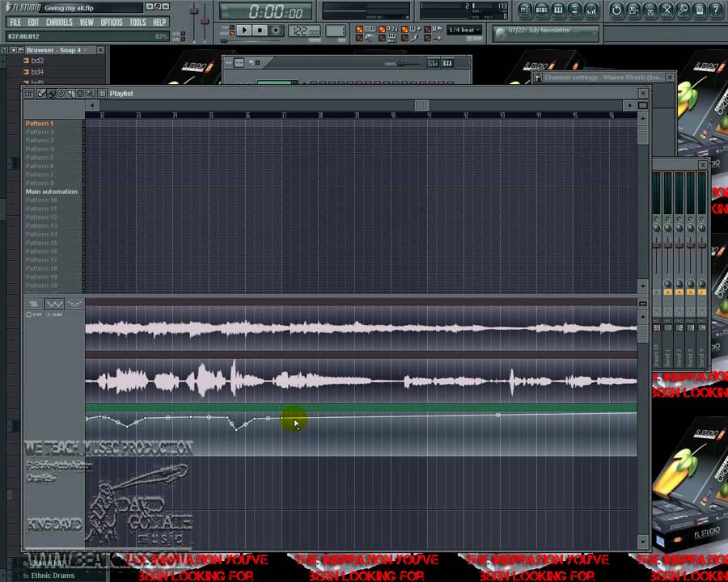This screenshot has height=582, width=728.
Task: Open the Piano Roll view from the toolbar
Action: pyautogui.click(x=558, y=11)
